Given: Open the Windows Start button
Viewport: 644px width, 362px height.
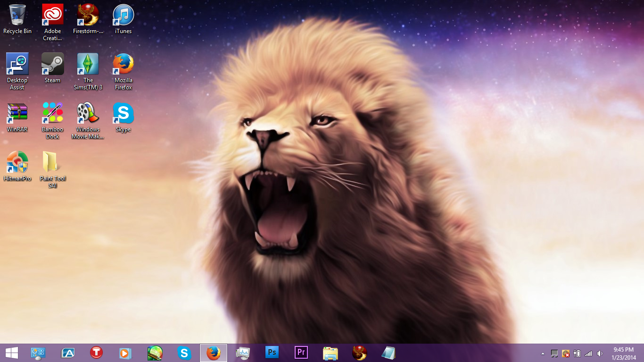Looking at the screenshot, I should 11,353.
